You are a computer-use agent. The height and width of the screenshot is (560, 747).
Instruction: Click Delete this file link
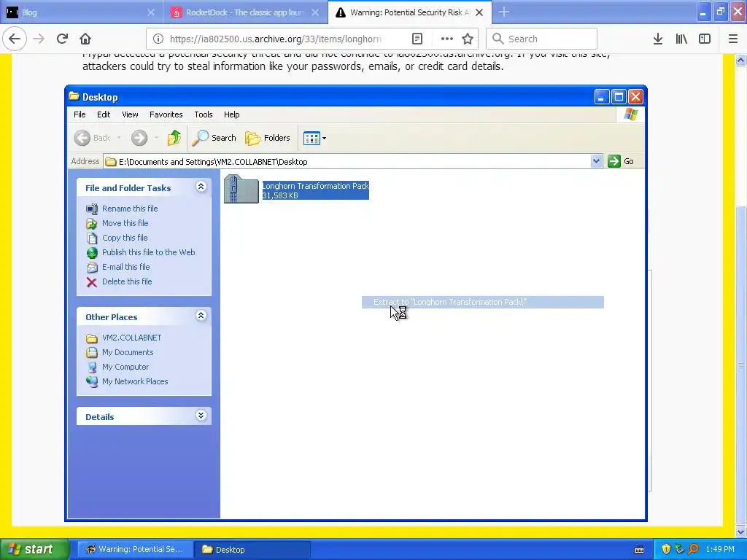[127, 281]
